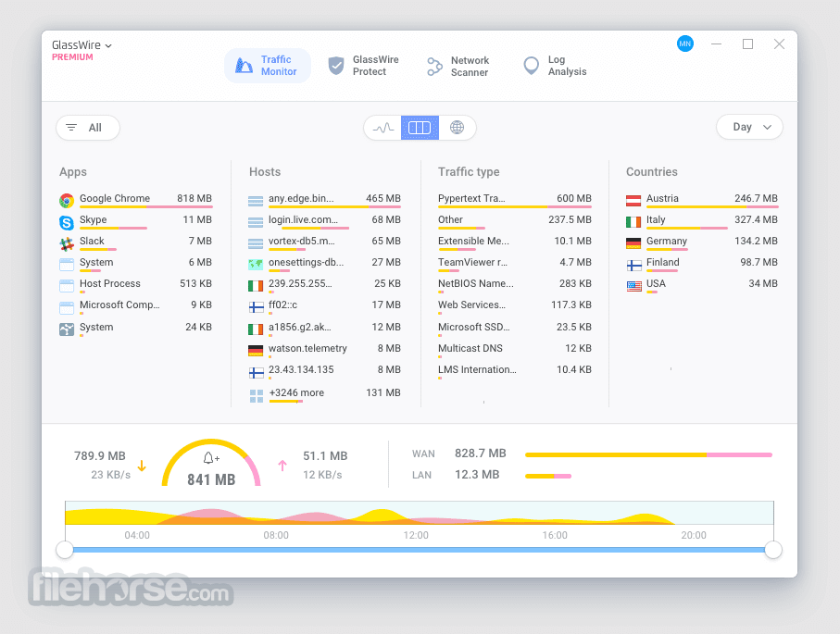
Task: Click the 841 MB total usage gauge
Action: pos(211,464)
